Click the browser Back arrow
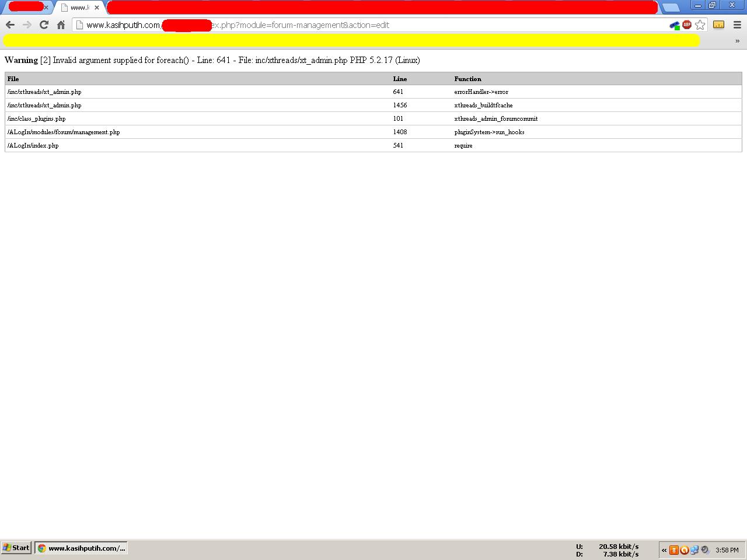Viewport: 747px width, 560px height. pos(10,24)
